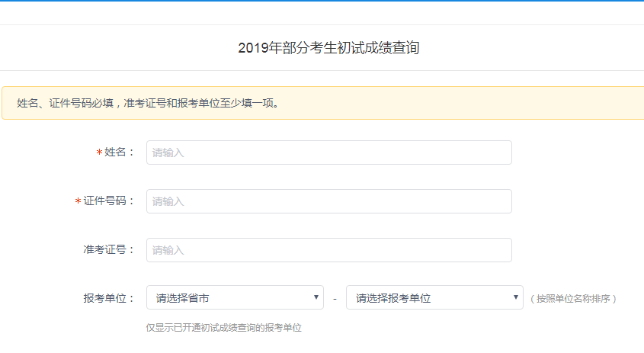The height and width of the screenshot is (353, 644).
Task: Click the 按照单位名称排序 note text
Action: tap(573, 299)
